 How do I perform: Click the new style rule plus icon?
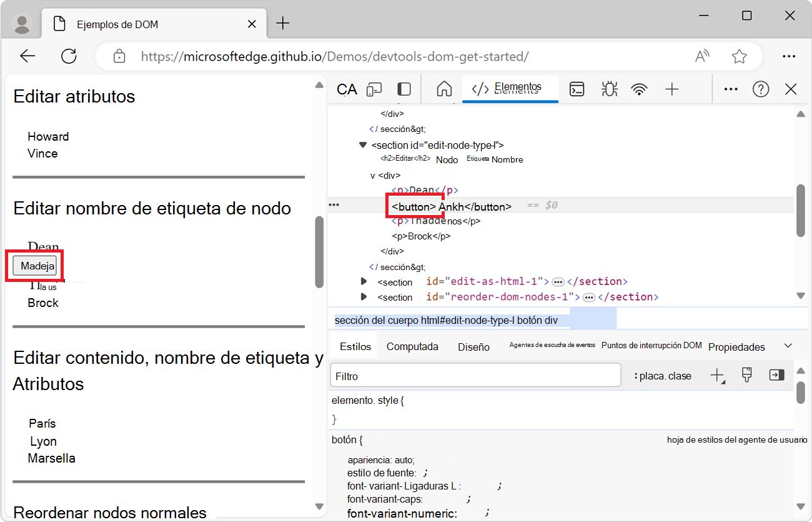click(717, 375)
